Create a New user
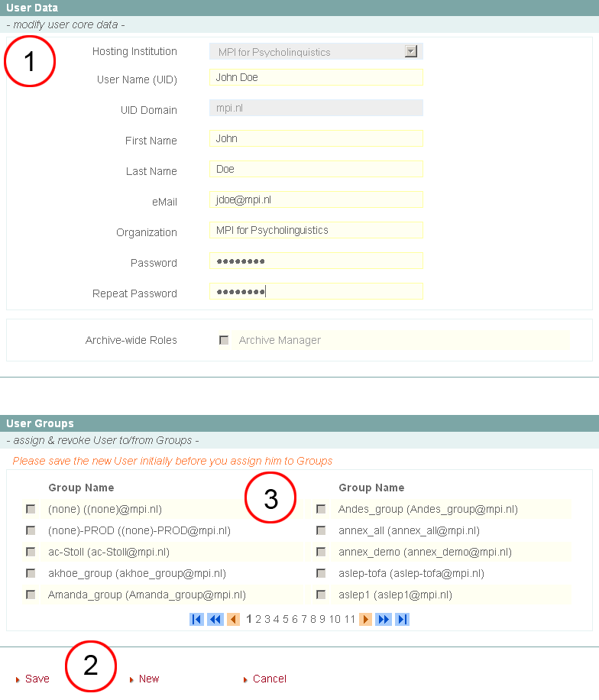599x700 pixels. click(148, 679)
